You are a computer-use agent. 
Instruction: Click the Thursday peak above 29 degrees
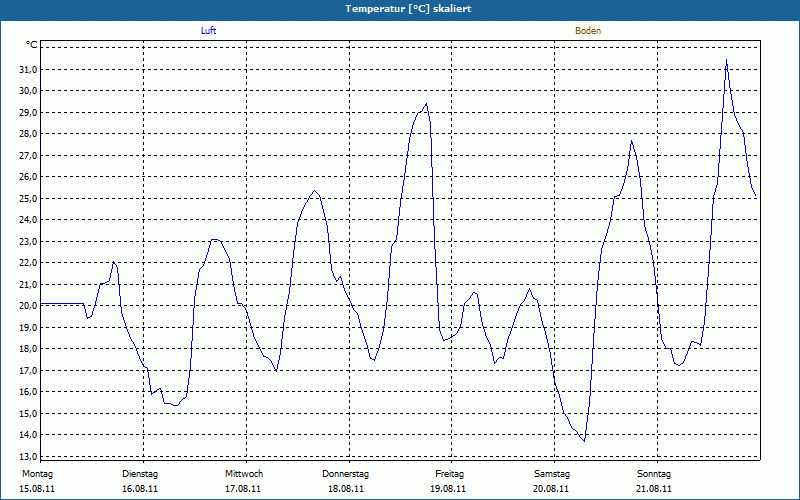426,104
